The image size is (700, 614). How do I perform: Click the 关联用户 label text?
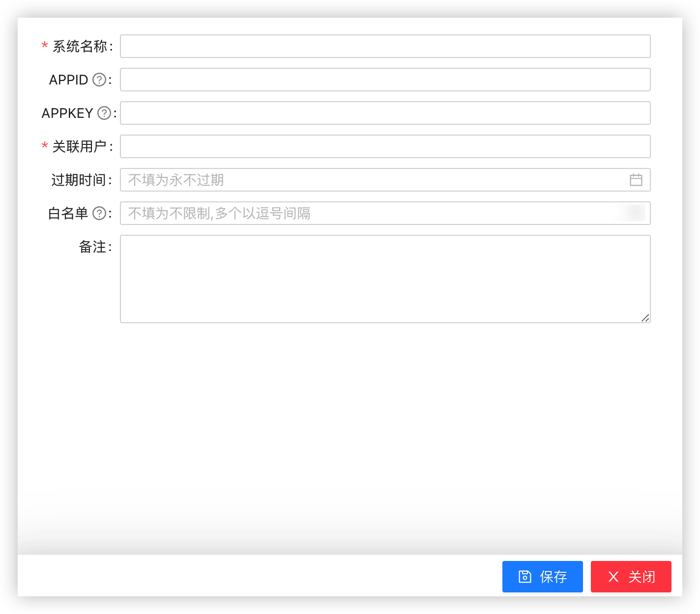point(80,146)
